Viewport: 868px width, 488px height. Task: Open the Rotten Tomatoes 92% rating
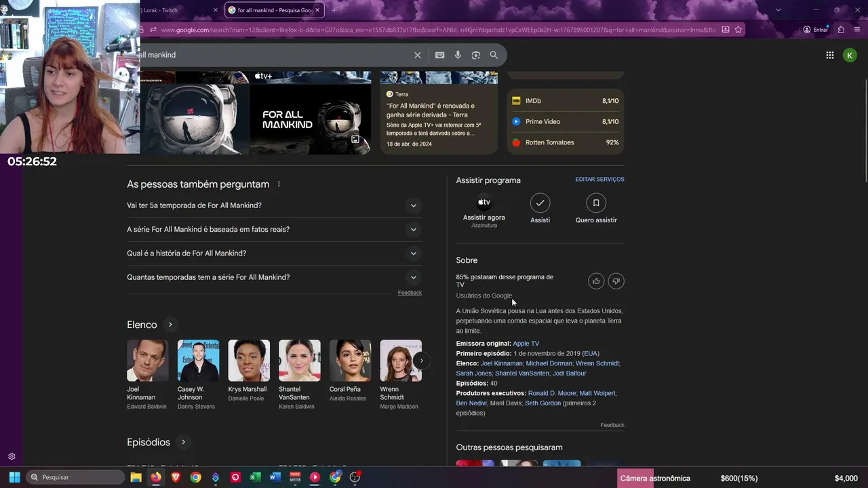pos(565,143)
